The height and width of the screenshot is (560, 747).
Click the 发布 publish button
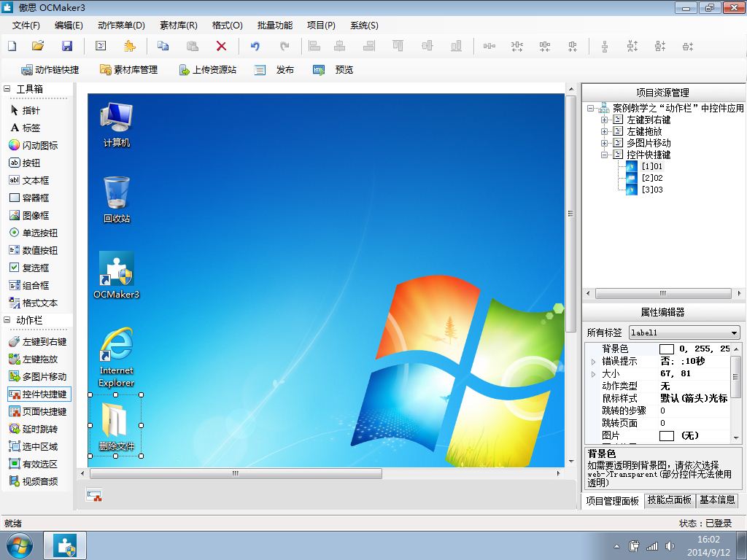(274, 69)
